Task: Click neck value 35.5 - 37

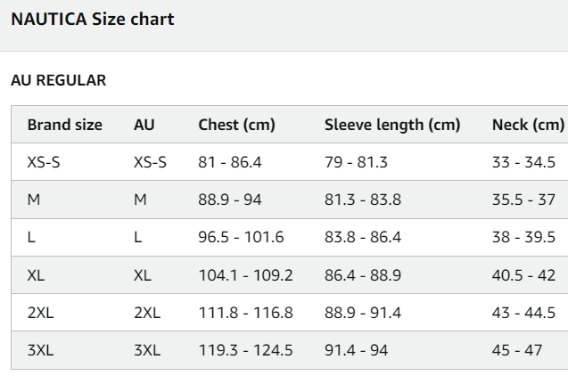Action: coord(523,200)
